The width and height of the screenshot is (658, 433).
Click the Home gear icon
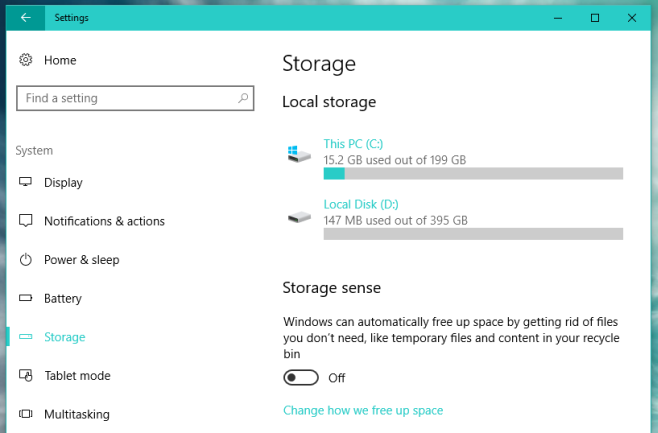[26, 60]
